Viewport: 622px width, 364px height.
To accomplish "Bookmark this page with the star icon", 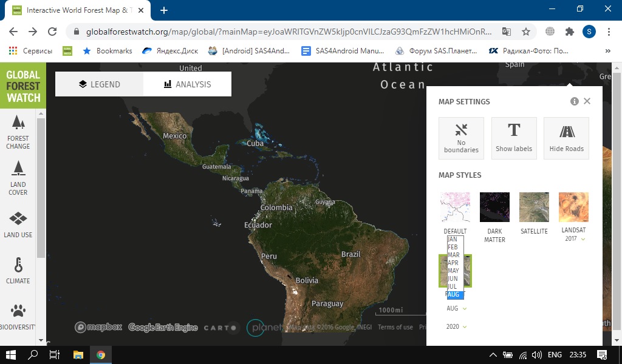I will tap(526, 32).
